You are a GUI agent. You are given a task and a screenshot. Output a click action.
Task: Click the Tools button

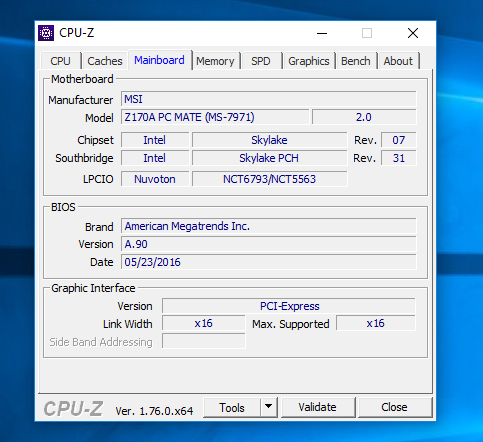coord(232,407)
